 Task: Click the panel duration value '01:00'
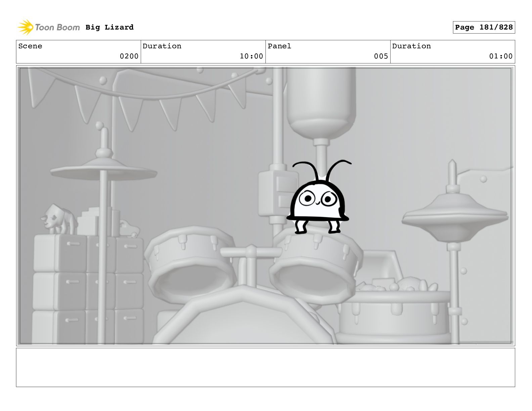(501, 56)
